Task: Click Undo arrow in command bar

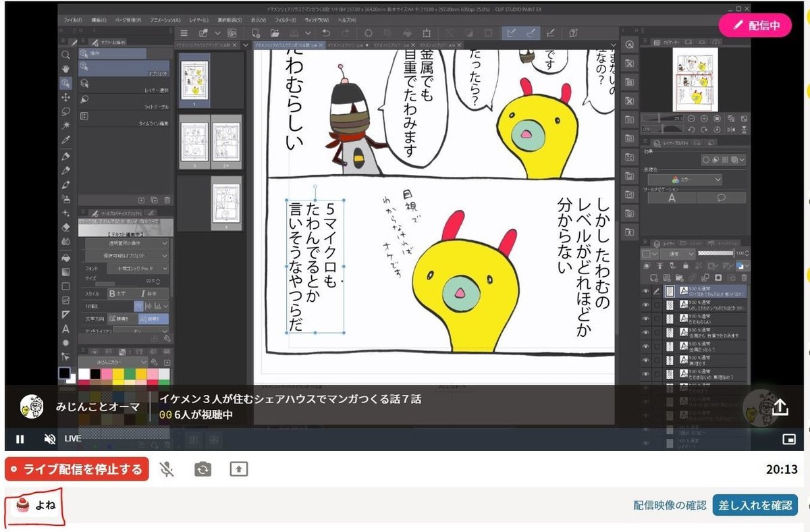Action: coord(327,32)
